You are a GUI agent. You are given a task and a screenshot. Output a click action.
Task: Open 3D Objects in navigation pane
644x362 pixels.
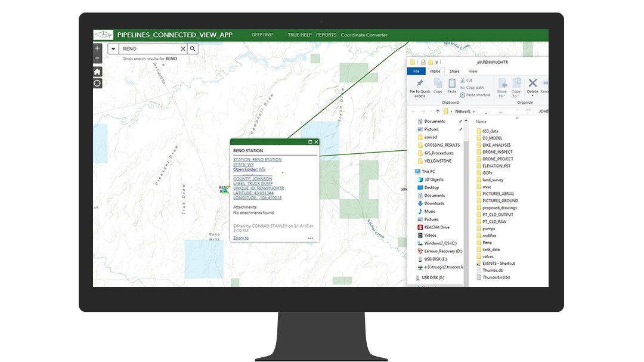click(434, 180)
